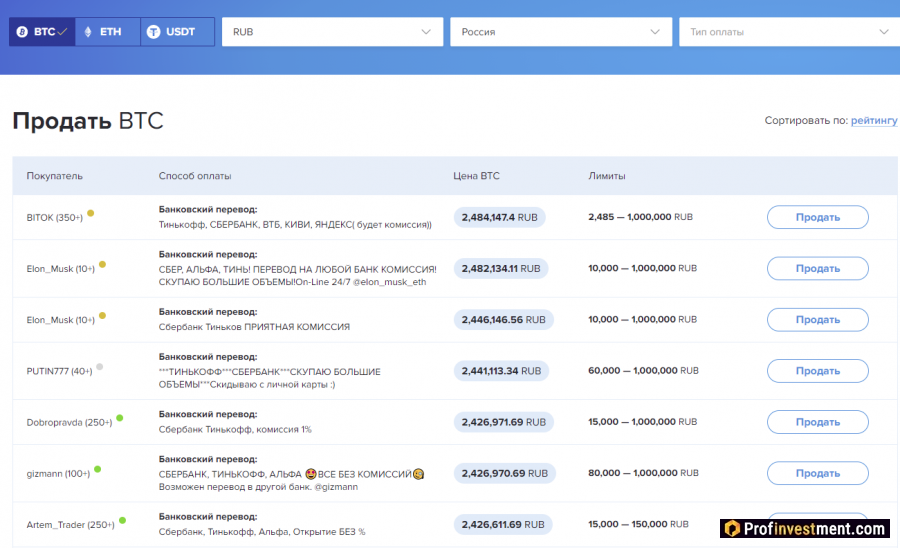Open the RUB currency dropdown
This screenshot has height=548, width=900.
click(332, 32)
